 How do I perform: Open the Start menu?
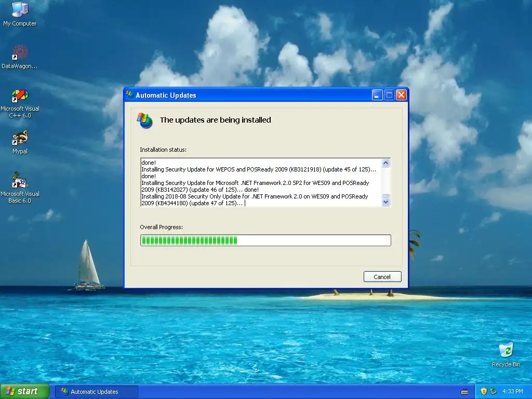[x=24, y=392]
